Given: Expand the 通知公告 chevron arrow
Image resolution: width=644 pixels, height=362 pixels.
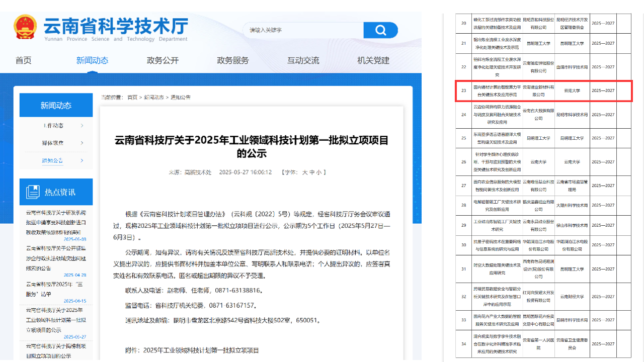Looking at the screenshot, I should pyautogui.click(x=82, y=160).
